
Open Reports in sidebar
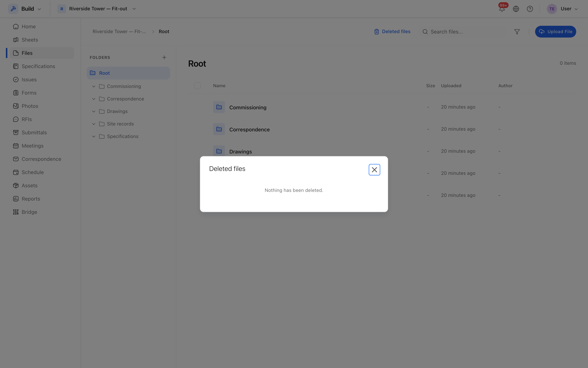pos(42,199)
